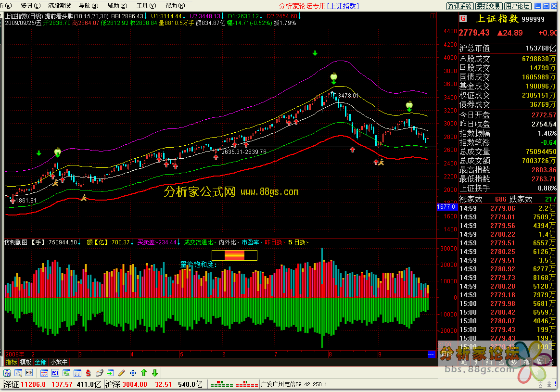Image resolution: width=560 pixels, height=392 pixels.
Task: Click the 权证成交 2385151万 row
Action: pos(508,95)
